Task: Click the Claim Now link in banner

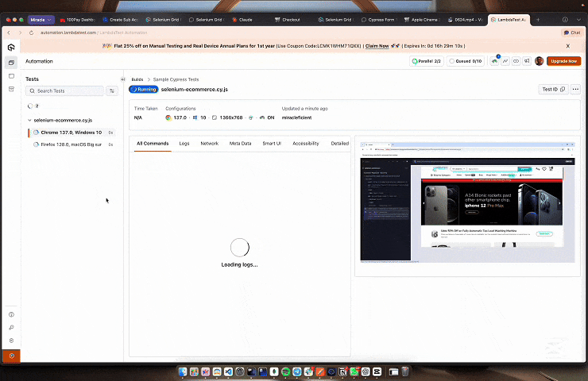Action: coord(377,46)
